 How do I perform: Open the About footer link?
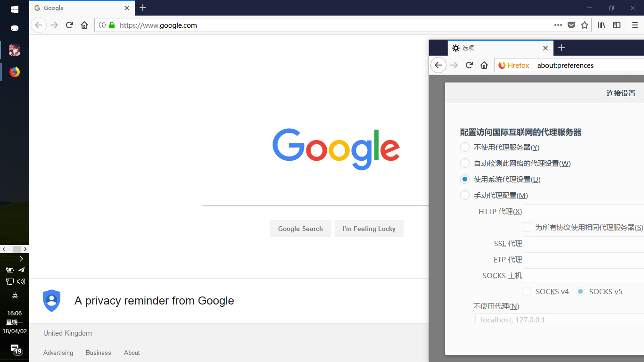coord(132,353)
